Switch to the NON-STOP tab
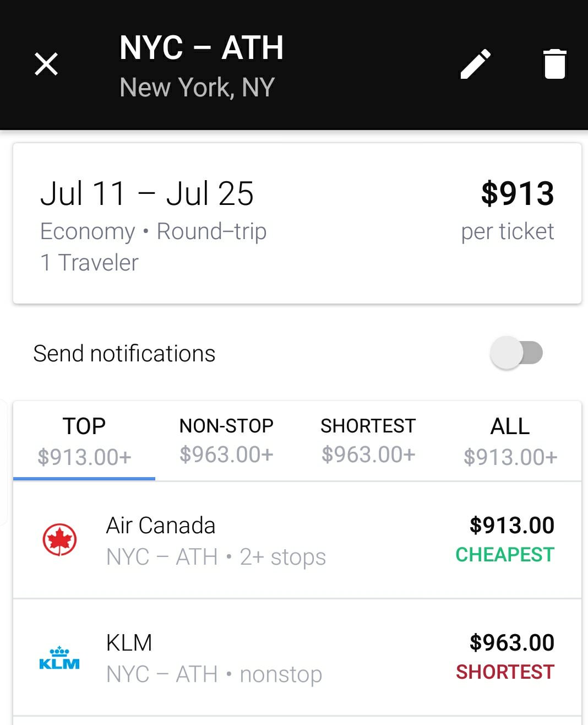588x725 pixels. pyautogui.click(x=226, y=441)
